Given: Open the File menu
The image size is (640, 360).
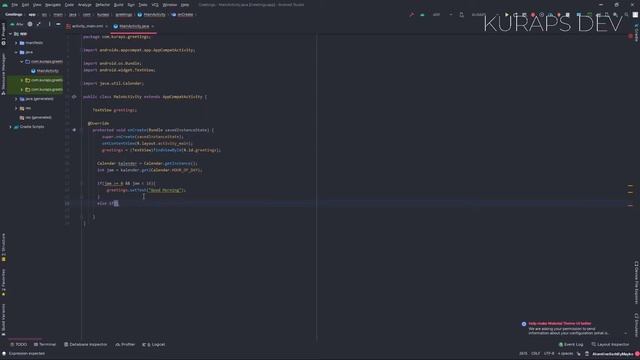Looking at the screenshot, I should pyautogui.click(x=15, y=5).
